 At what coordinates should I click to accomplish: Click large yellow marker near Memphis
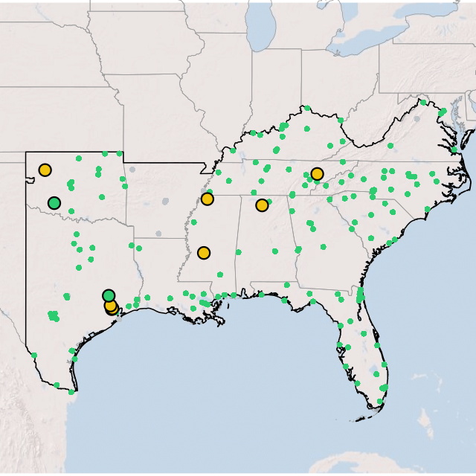208,199
